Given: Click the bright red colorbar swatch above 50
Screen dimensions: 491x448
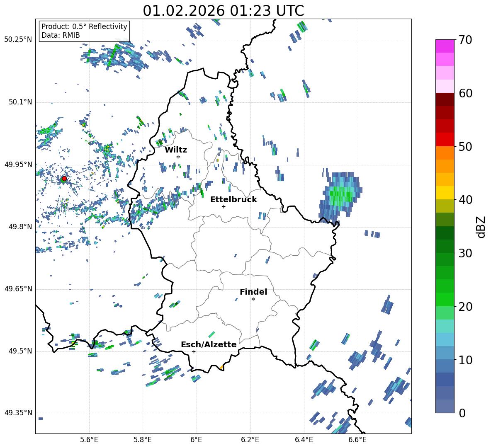Looking at the screenshot, I should (x=445, y=139).
